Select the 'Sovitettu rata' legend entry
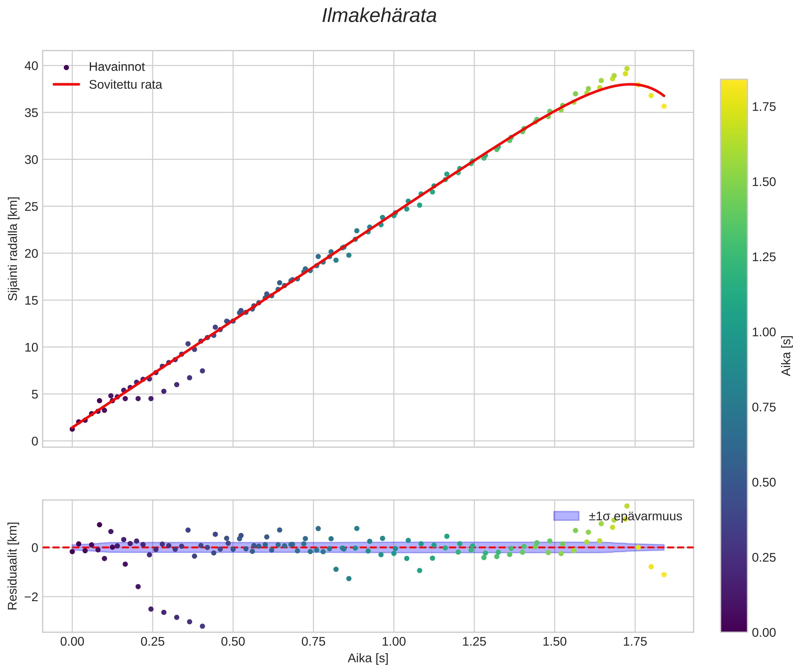 click(x=125, y=85)
